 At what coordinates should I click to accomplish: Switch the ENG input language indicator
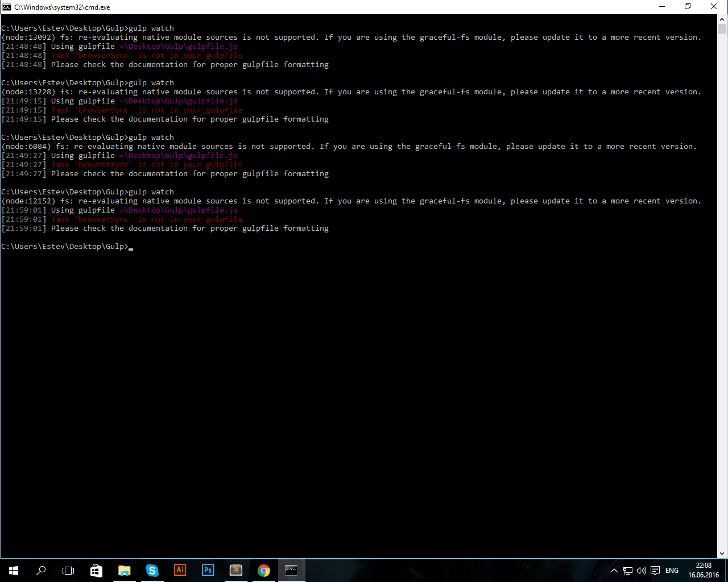click(672, 571)
